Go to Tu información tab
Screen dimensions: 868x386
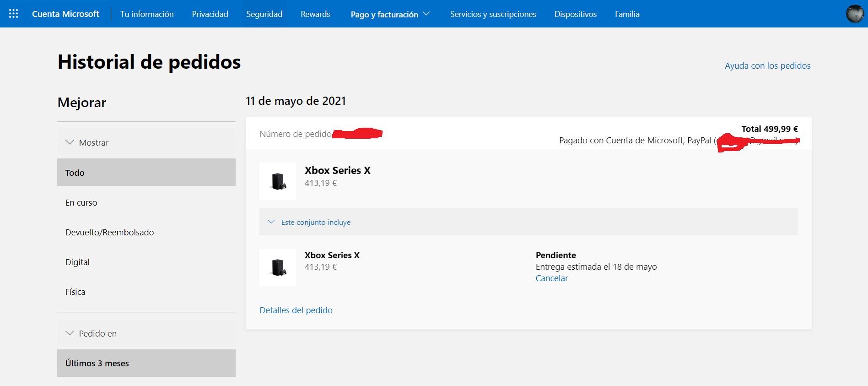147,14
